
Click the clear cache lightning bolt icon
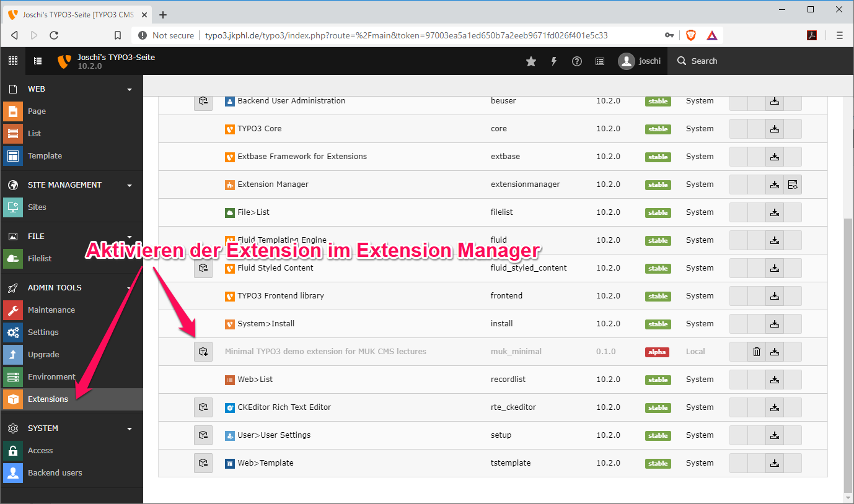[553, 61]
